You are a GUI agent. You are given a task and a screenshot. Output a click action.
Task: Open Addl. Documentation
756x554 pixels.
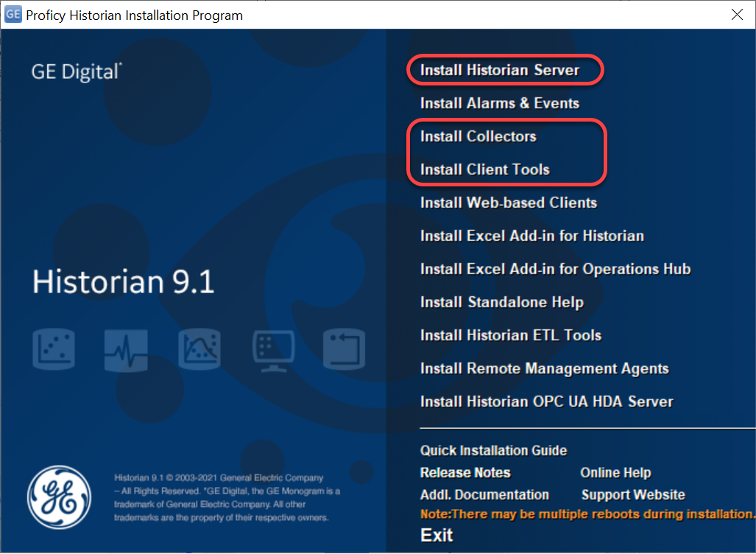pos(484,494)
